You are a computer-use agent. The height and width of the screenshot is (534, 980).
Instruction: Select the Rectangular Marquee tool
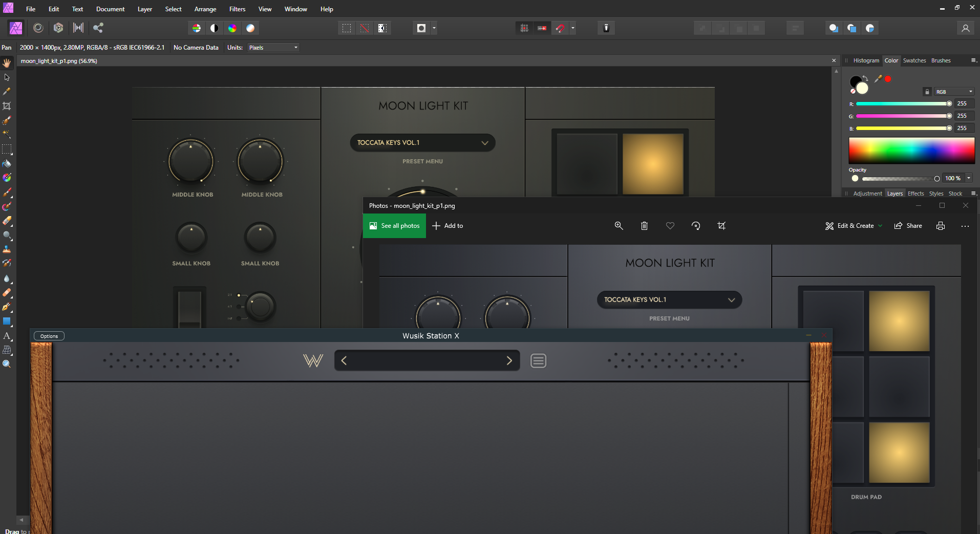pyautogui.click(x=7, y=149)
